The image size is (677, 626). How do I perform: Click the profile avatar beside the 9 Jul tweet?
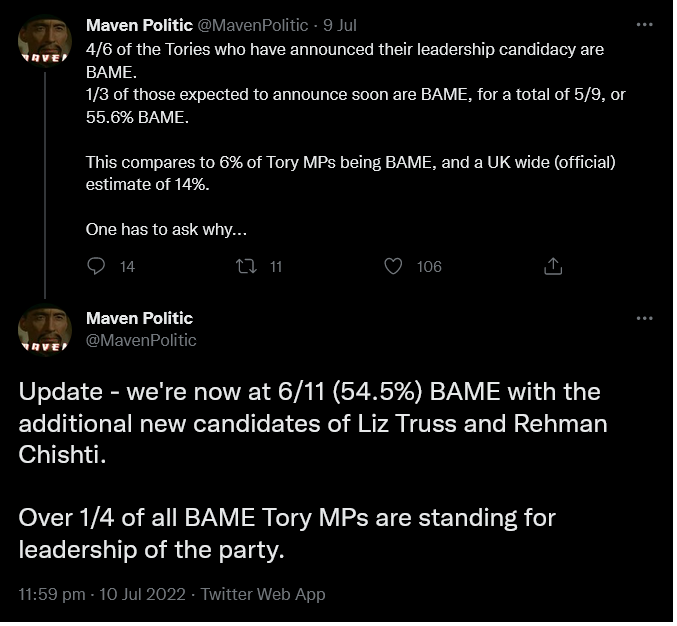[44, 42]
